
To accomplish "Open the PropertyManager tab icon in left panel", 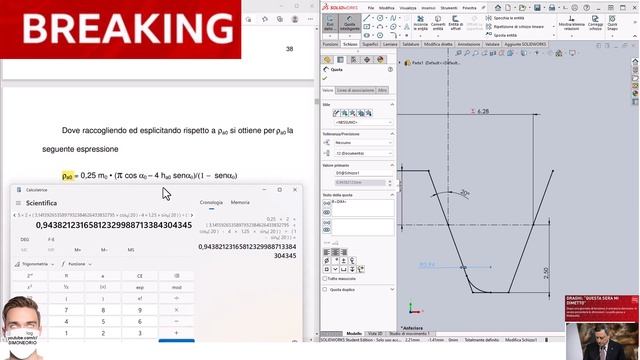I will [x=340, y=60].
